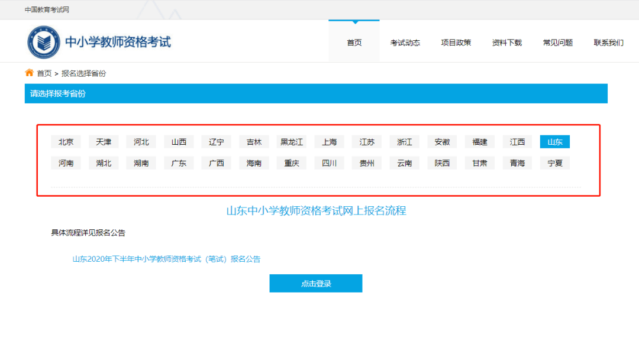Open the 考试动态 navigation tab
This screenshot has height=364, width=639.
pos(405,43)
